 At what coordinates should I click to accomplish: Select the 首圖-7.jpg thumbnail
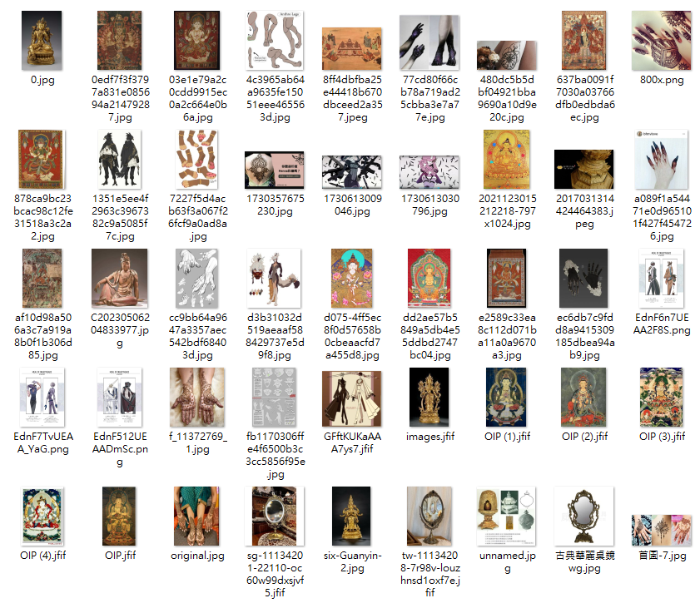click(x=662, y=531)
